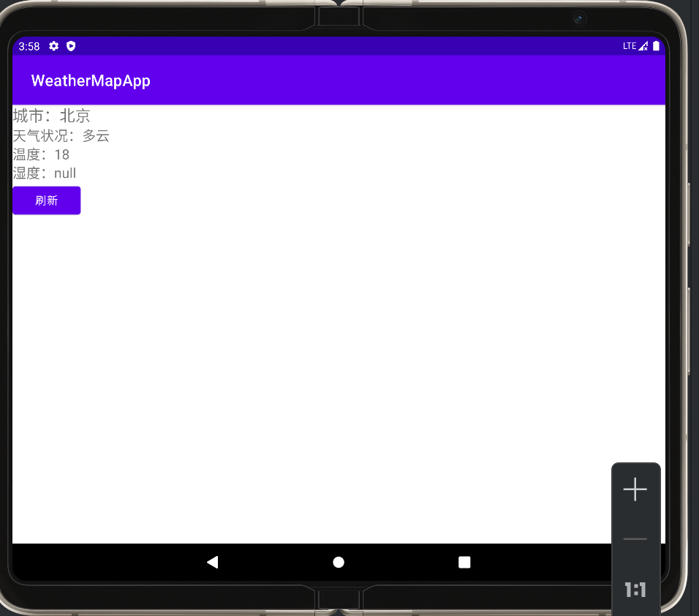
Task: Reset zoom with the 1:1 control
Action: pyautogui.click(x=635, y=589)
